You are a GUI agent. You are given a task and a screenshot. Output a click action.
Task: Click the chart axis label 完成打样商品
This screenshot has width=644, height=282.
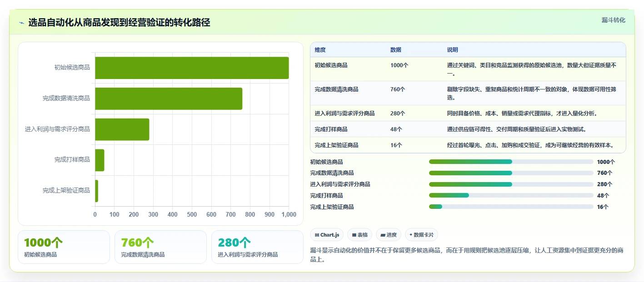(x=72, y=160)
